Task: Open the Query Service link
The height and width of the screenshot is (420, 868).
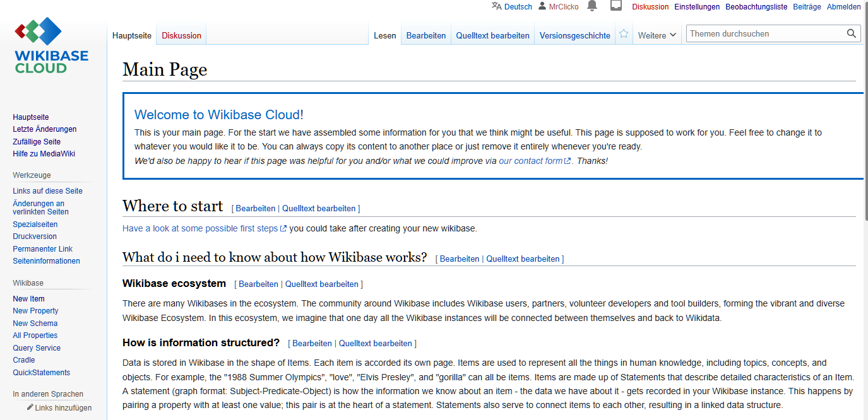Action: [37, 348]
